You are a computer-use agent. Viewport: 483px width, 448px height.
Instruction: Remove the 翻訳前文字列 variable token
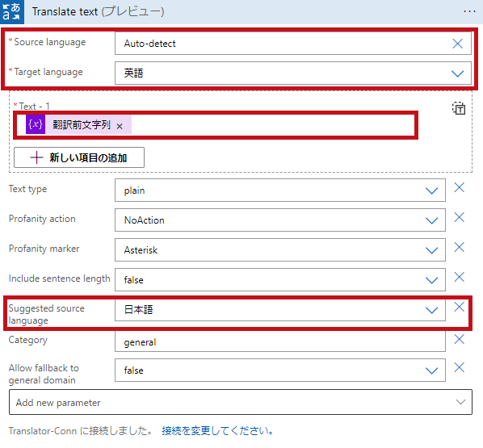tap(120, 126)
